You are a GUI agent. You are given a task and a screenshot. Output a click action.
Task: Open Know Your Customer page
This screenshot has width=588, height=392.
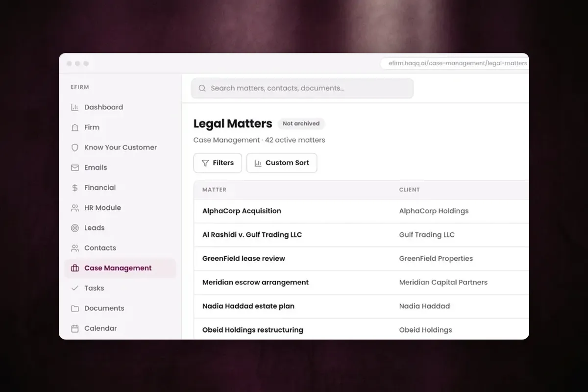coord(120,147)
